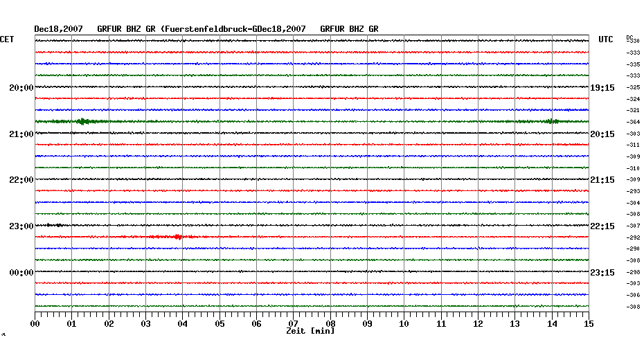Click the DC offset value -298
Image resolution: width=644 pixels, height=342 pixels.
[633, 272]
